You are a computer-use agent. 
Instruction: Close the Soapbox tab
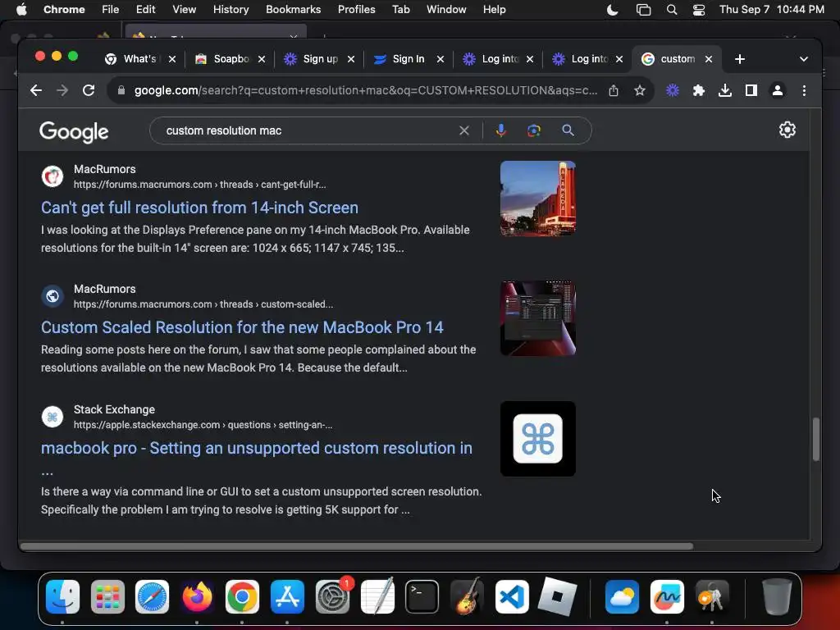coord(262,59)
